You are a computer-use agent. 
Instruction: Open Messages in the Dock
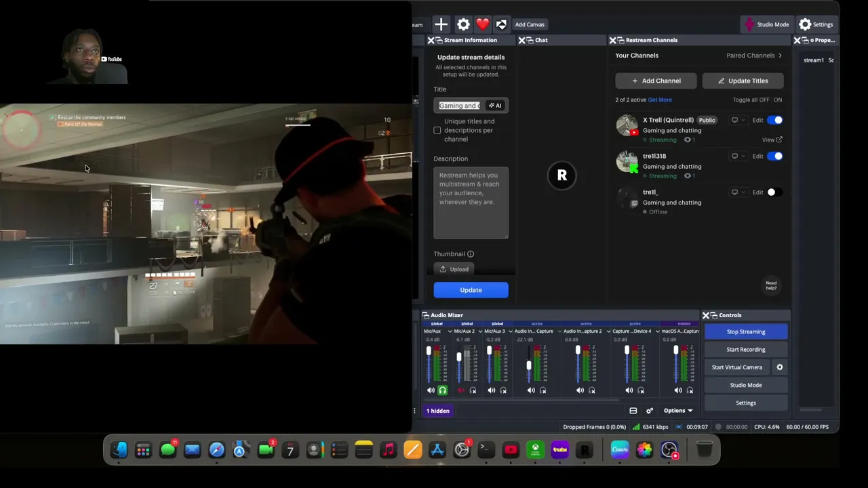(x=167, y=449)
